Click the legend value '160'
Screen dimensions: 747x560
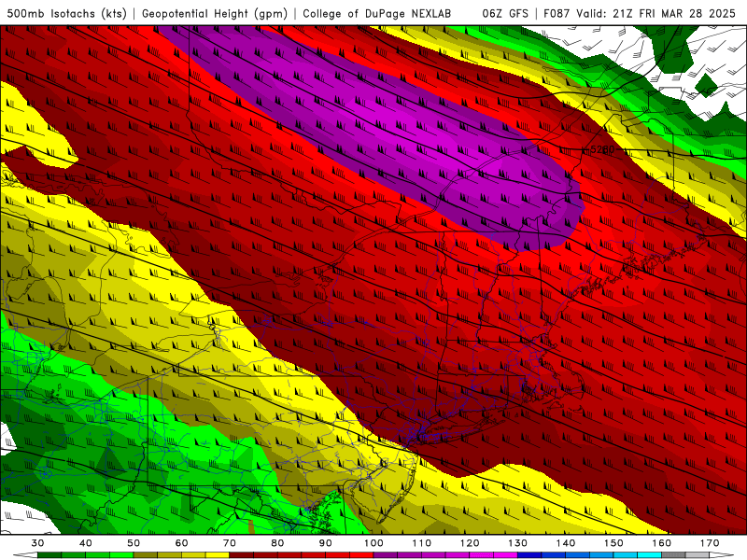click(662, 543)
